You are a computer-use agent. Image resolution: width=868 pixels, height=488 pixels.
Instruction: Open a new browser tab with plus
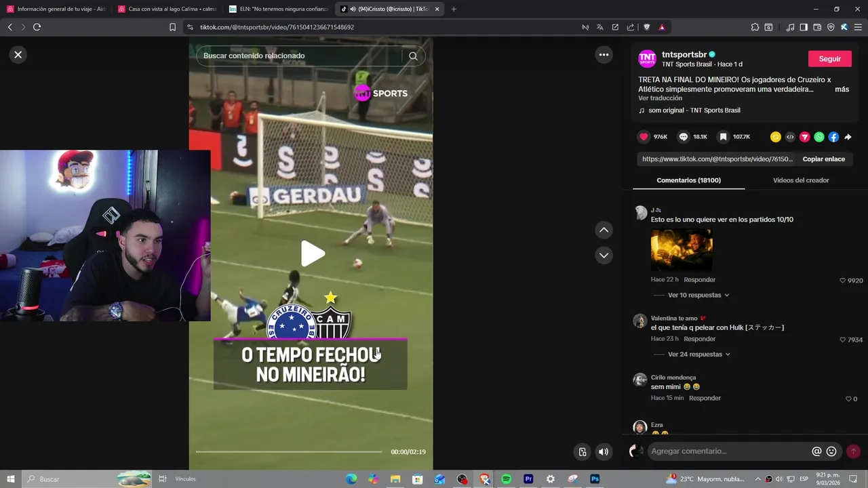[454, 9]
